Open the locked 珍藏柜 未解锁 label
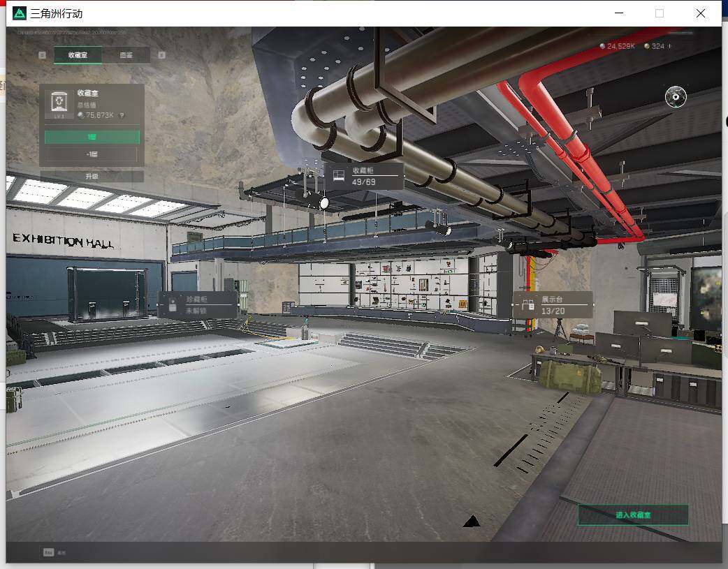This screenshot has width=728, height=569. click(x=198, y=304)
